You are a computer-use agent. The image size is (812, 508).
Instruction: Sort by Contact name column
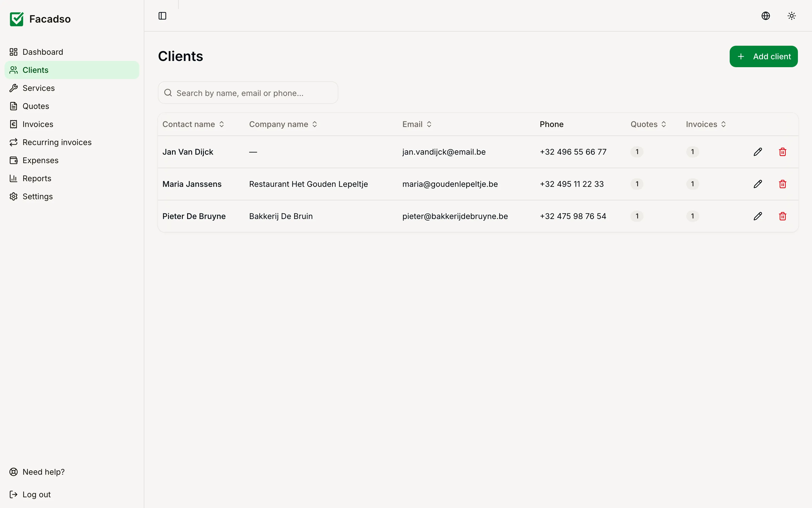[193, 124]
